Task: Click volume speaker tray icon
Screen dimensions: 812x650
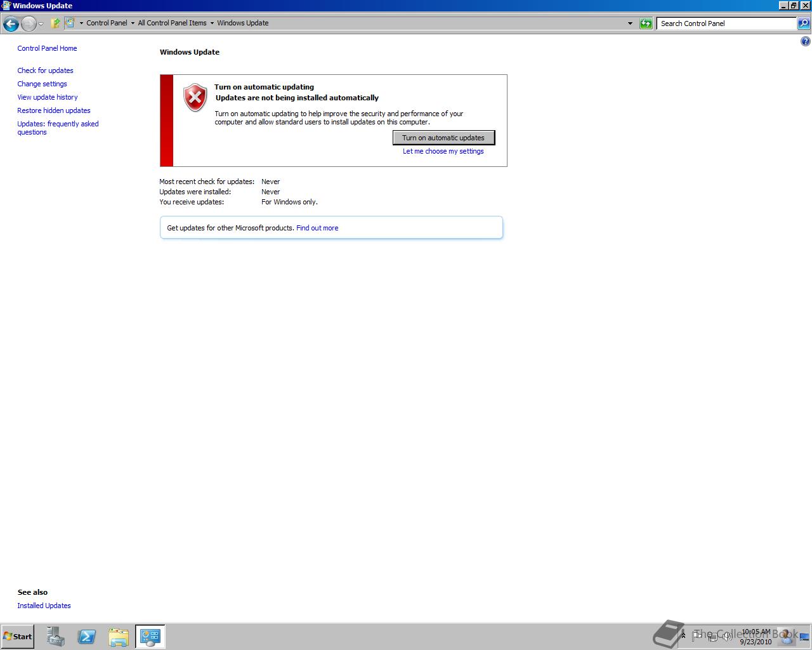Action: pyautogui.click(x=727, y=636)
